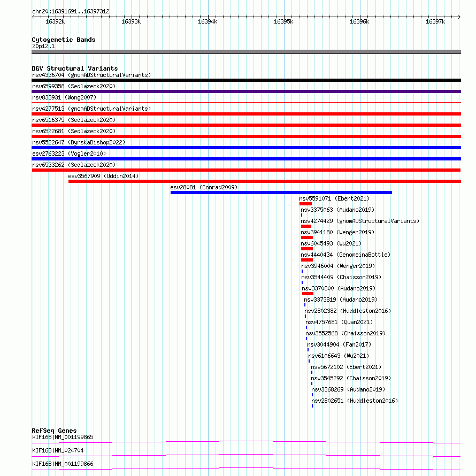Click nsv3544409 Chaisson2019 label
Image resolution: width=476 pixels, height=476 pixels.
click(x=341, y=277)
